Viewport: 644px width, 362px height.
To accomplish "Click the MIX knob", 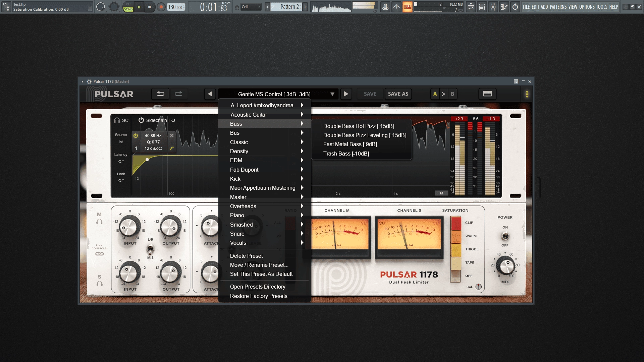I will [505, 265].
